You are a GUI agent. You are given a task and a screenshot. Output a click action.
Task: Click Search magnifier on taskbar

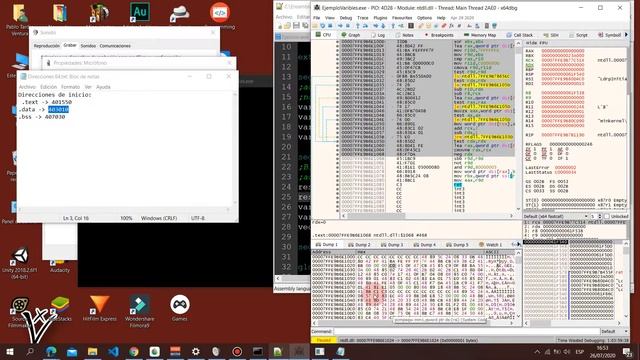[x=30, y=351]
